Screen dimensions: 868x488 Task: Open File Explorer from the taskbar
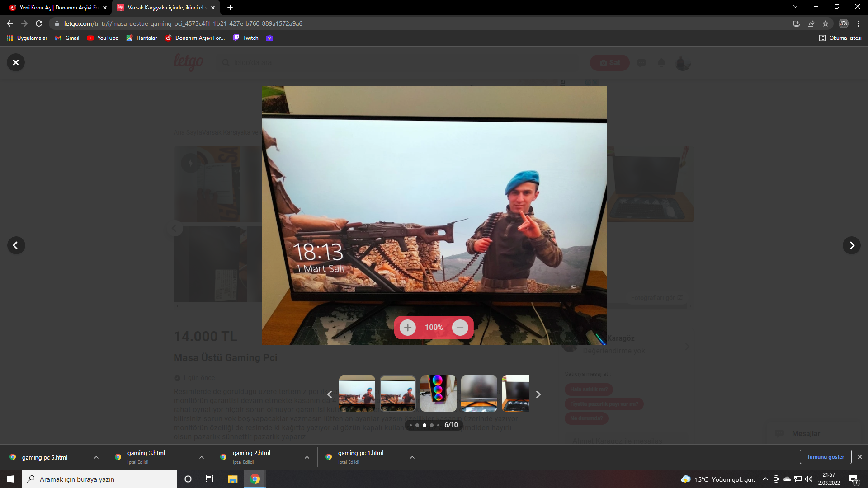tap(232, 479)
